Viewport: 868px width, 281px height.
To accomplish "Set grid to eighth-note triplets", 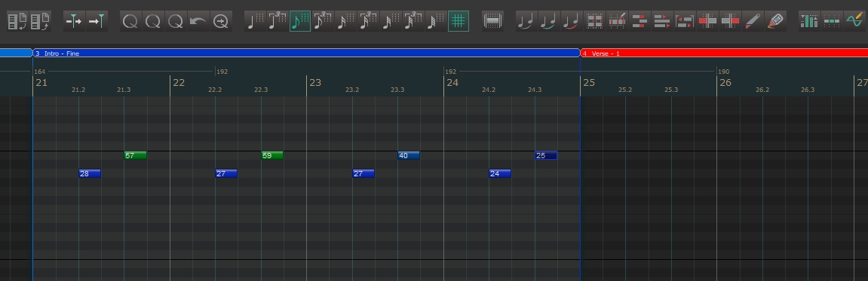I will [323, 22].
